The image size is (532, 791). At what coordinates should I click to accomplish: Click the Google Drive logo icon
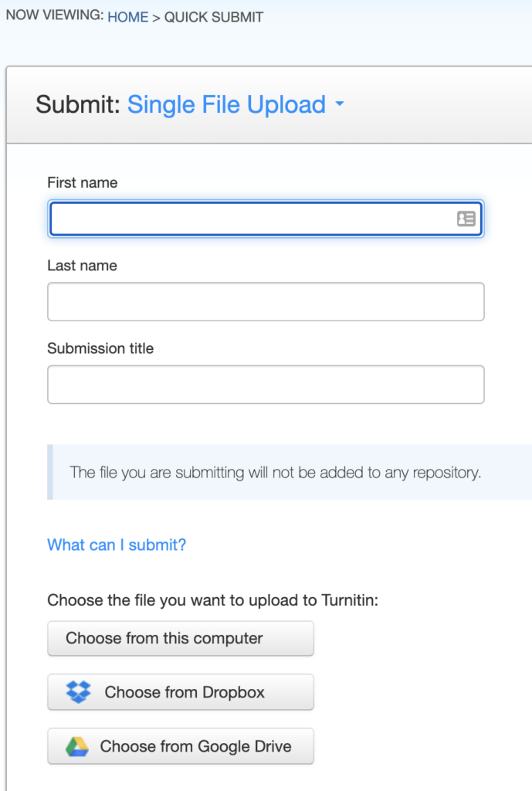76,746
